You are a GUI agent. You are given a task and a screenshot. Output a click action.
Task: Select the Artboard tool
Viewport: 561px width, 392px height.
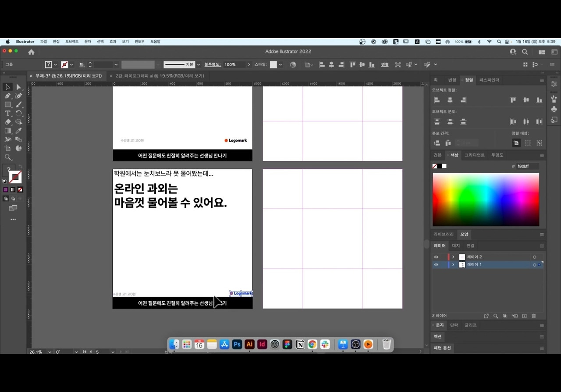click(x=8, y=149)
